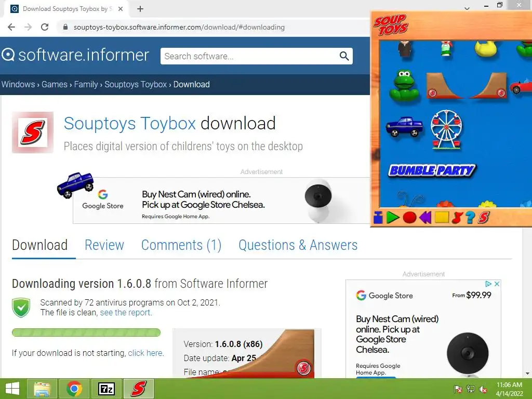The image size is (532, 399).
Task: Reload the current page
Action: tap(45, 27)
